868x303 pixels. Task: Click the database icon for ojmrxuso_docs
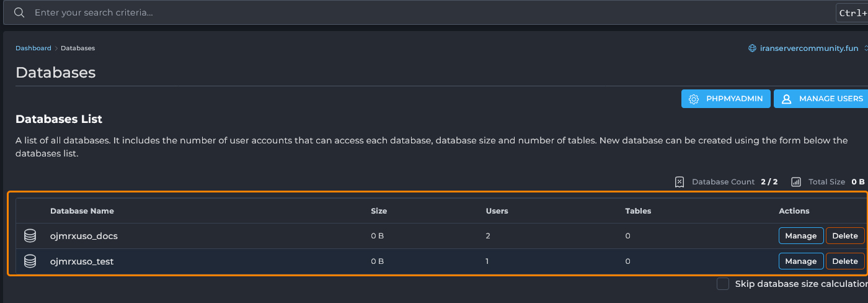tap(30, 236)
